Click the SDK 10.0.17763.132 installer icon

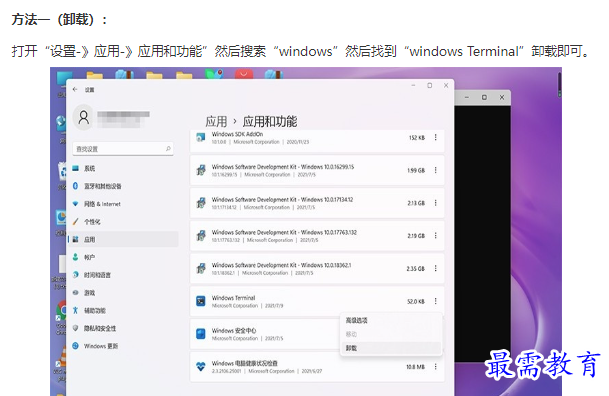201,235
